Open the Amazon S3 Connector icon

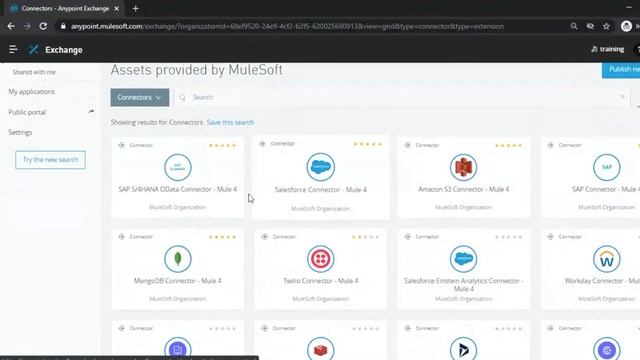(x=463, y=167)
